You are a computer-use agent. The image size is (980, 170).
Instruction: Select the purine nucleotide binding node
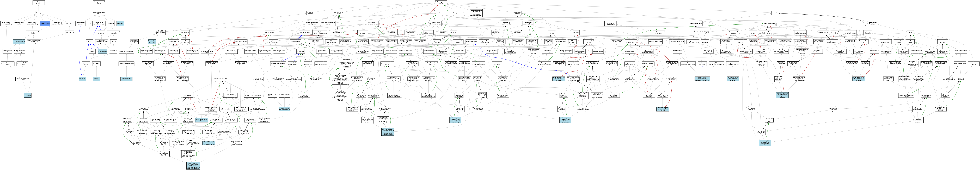point(19,51)
